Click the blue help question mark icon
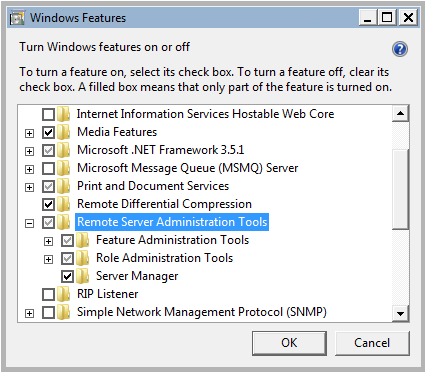Image resolution: width=425 pixels, height=372 pixels. pos(400,49)
